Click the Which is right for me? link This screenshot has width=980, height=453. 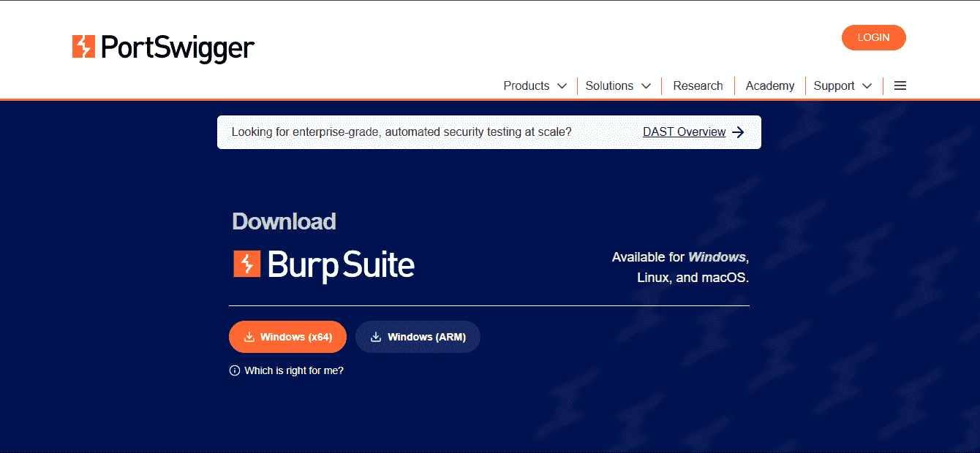[294, 370]
